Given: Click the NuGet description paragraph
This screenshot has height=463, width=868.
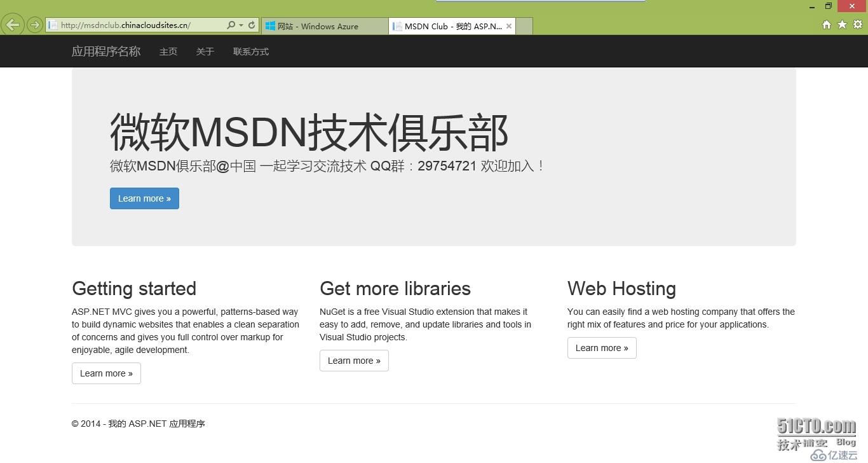Looking at the screenshot, I should pyautogui.click(x=426, y=324).
